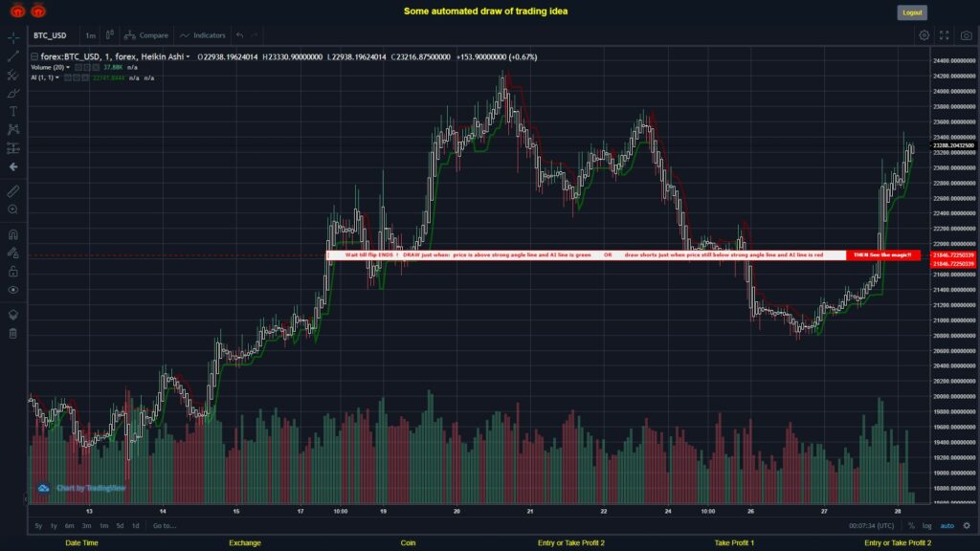This screenshot has height=551, width=980.
Task: Open prediction and measurement tools
Action: tap(13, 148)
